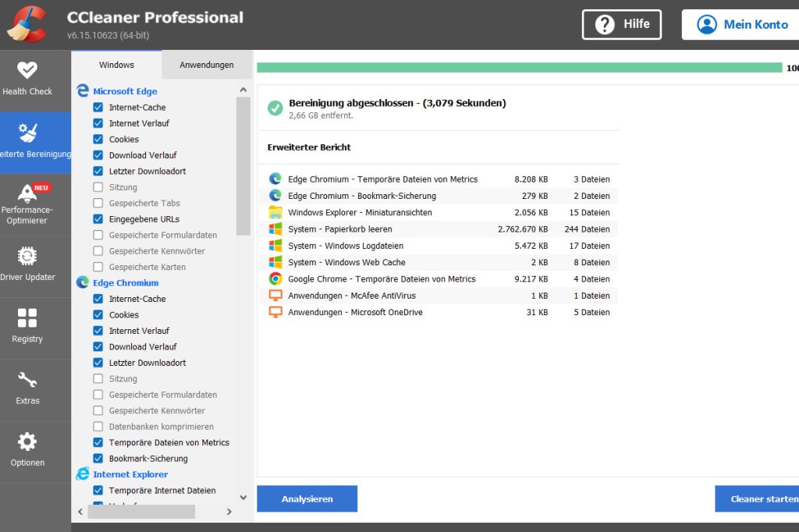The width and height of the screenshot is (799, 532).
Task: Click Edge icon beside Bookmark-Sicherung report row
Action: click(x=275, y=196)
